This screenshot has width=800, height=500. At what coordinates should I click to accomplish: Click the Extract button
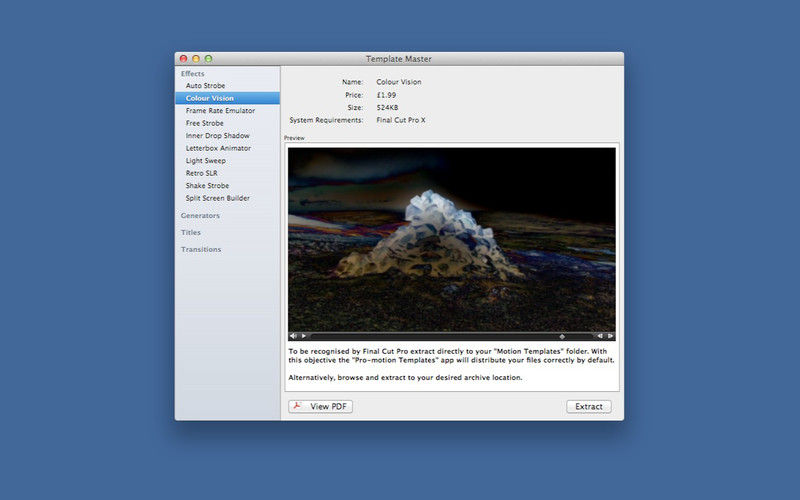588,406
